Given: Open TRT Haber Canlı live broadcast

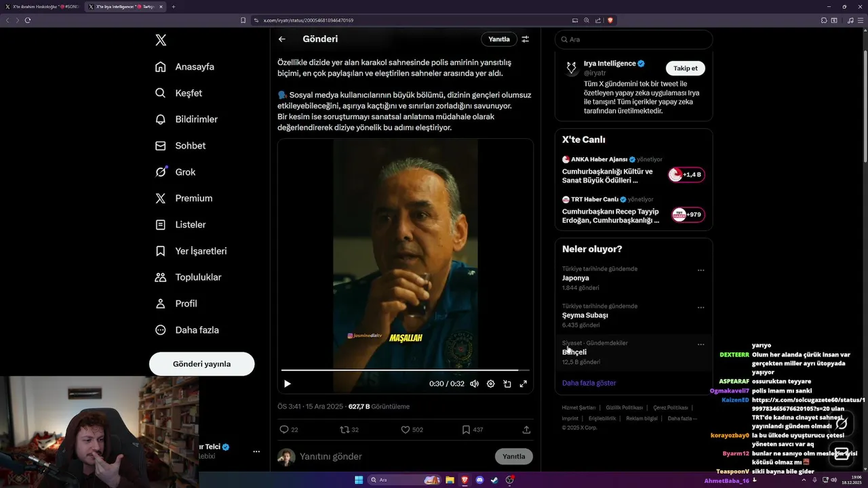Looking at the screenshot, I should (x=633, y=210).
